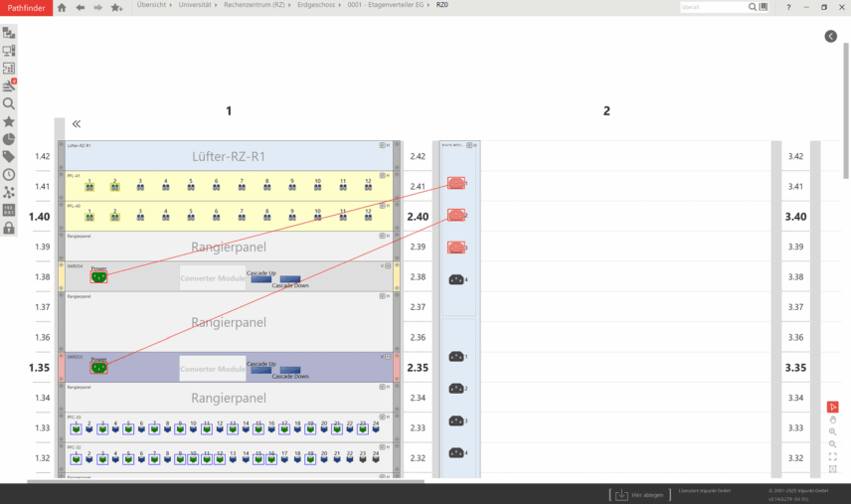Click the Home icon in top toolbar
The width and height of the screenshot is (851, 504).
click(x=62, y=7)
